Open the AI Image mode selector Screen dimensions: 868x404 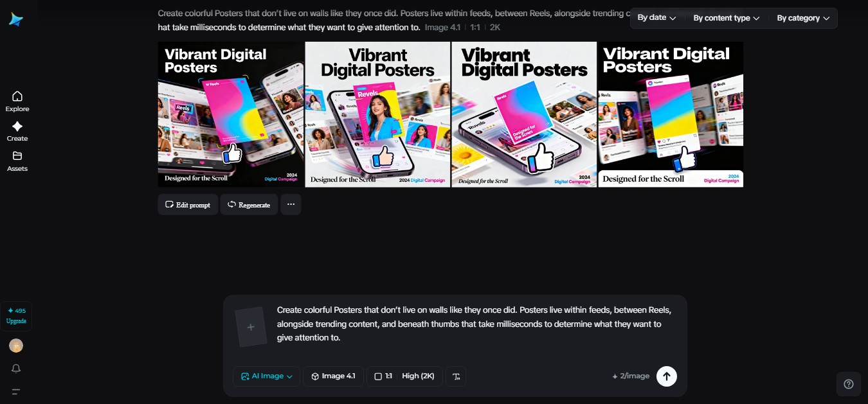pos(266,376)
